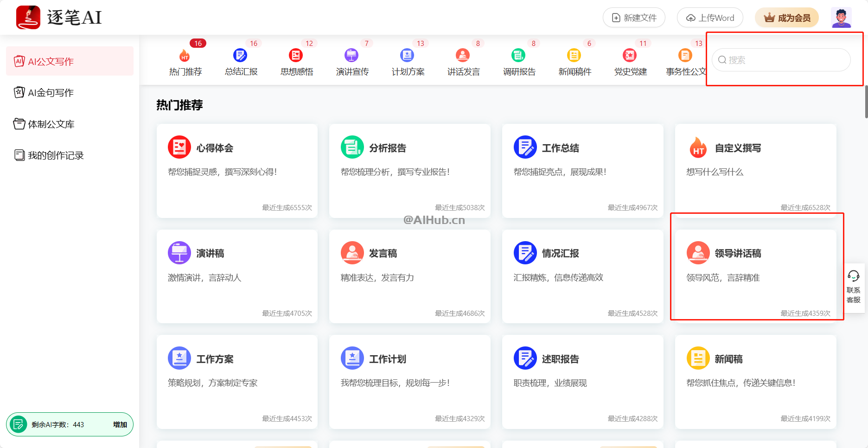The image size is (868, 448).
Task: Open the 述职报告 card icon
Action: [x=525, y=358]
